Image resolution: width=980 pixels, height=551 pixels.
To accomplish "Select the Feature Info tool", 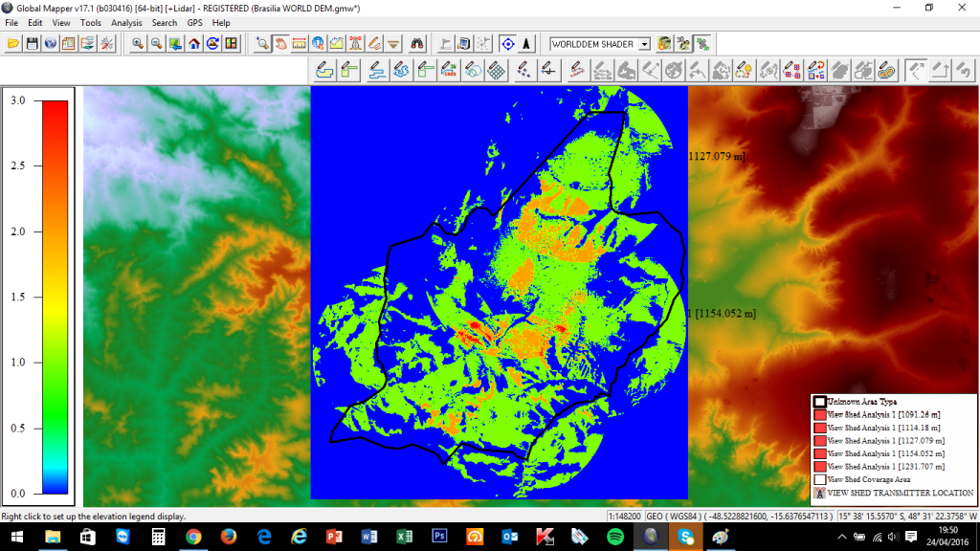I will (x=318, y=43).
